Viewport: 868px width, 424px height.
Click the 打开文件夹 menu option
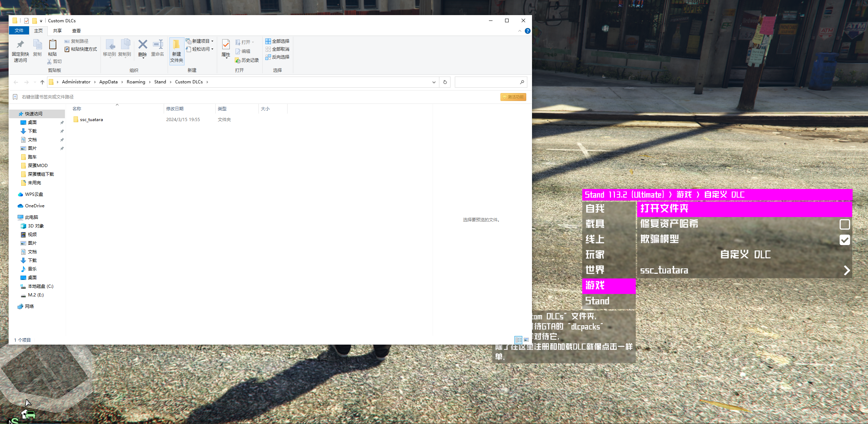pos(664,208)
